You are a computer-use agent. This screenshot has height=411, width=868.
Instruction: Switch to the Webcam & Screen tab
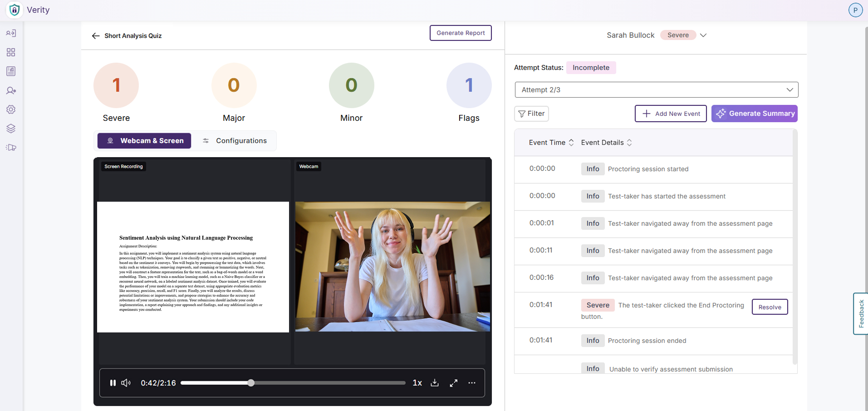(144, 141)
